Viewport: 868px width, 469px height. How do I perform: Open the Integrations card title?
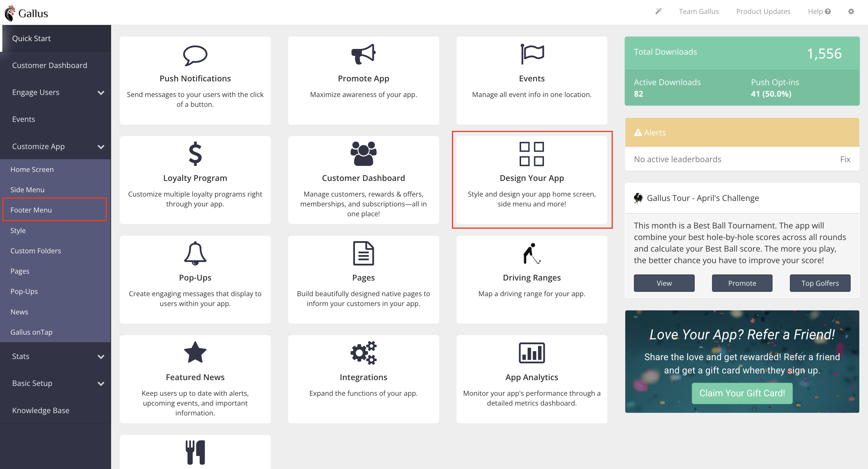point(363,377)
